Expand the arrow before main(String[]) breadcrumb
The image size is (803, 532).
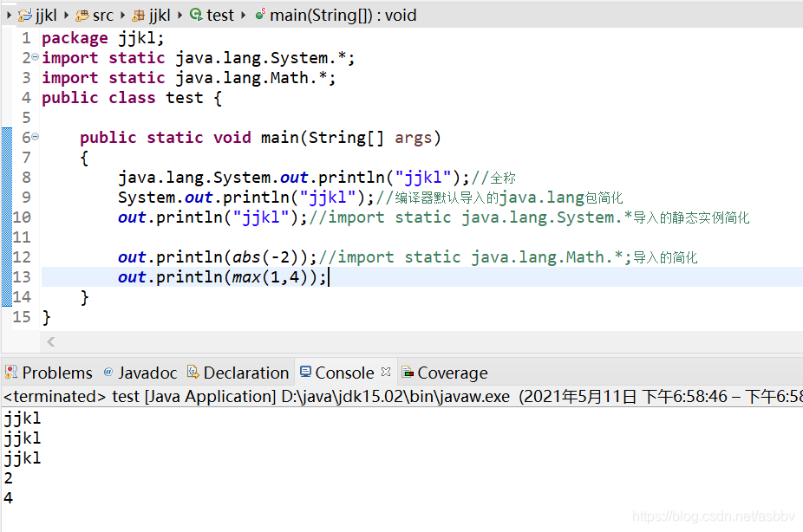[x=244, y=16]
